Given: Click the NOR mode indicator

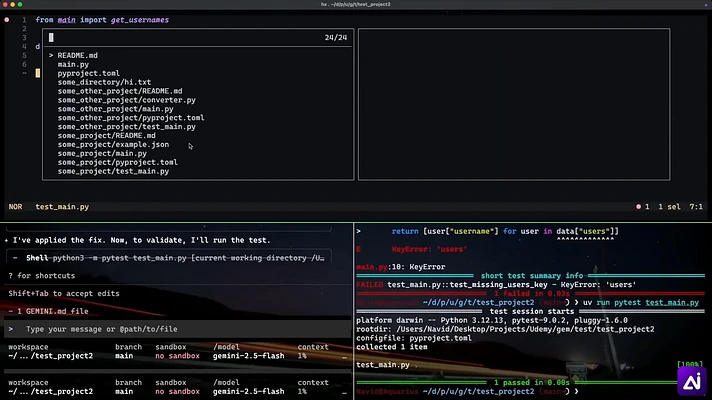Looking at the screenshot, I should [x=15, y=207].
